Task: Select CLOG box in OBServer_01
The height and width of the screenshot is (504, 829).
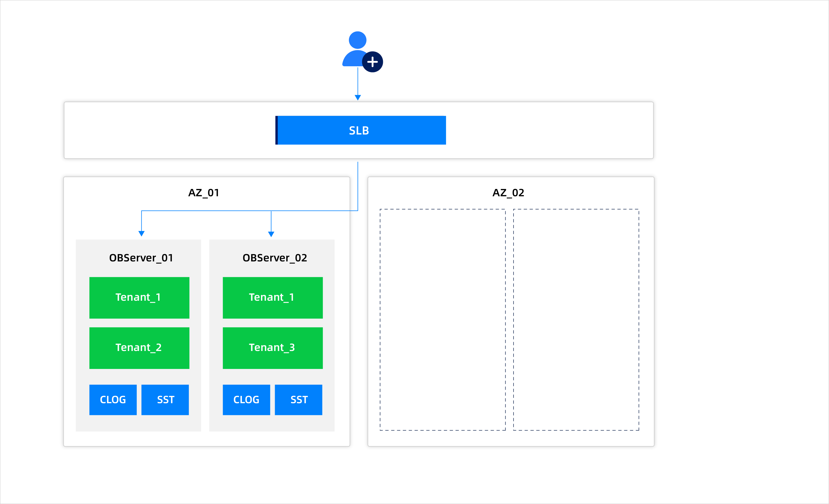Action: point(113,400)
